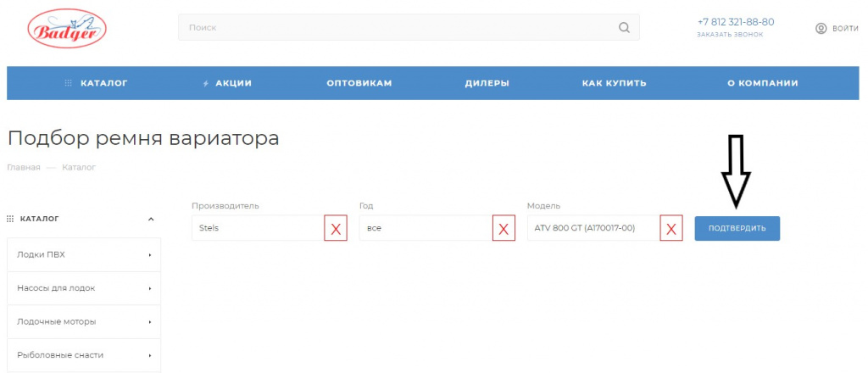
Task: Expand the Насосы для лодок category
Action: click(x=149, y=288)
